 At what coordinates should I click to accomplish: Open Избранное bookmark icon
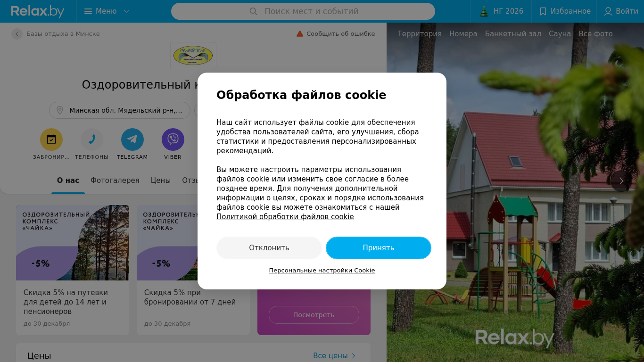coord(543,11)
